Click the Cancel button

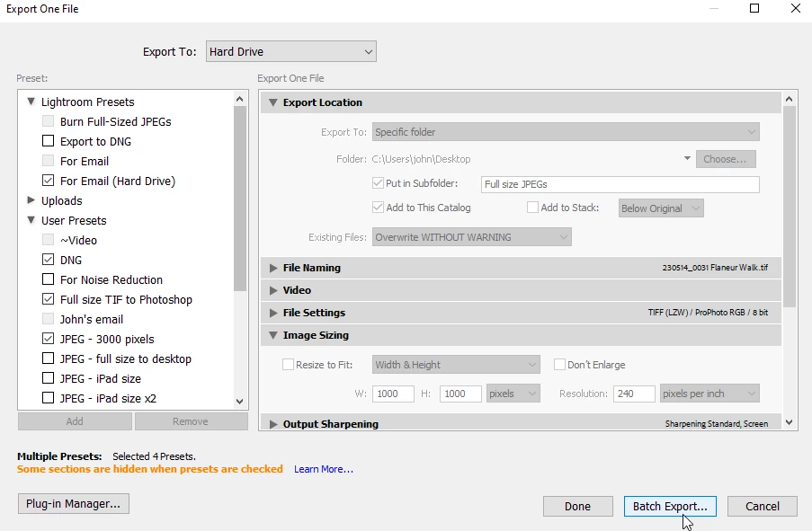tap(763, 506)
